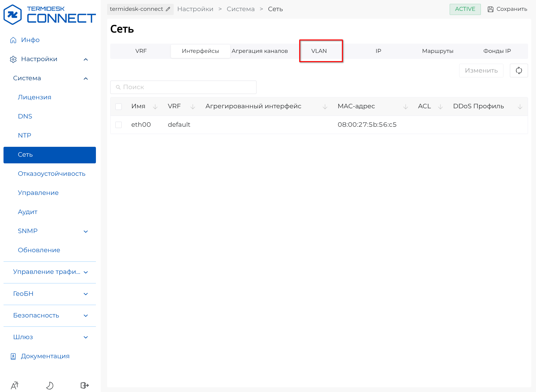The width and height of the screenshot is (536, 392).
Task: Click the refresh icon button
Action: [x=518, y=70]
